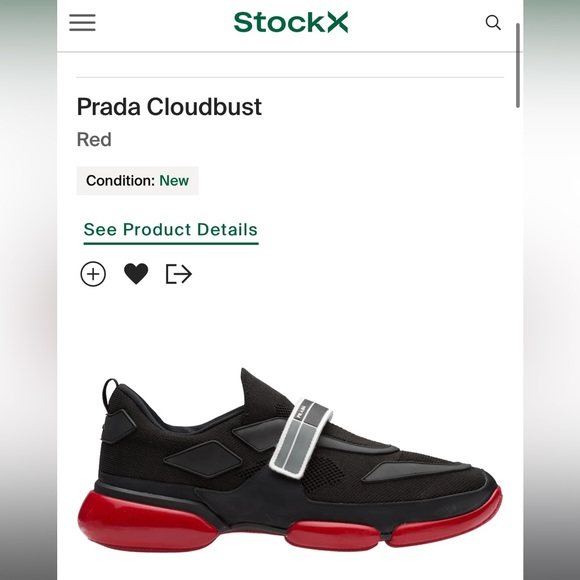
Task: Click the shoe's grey Prada strap
Action: tap(300, 436)
